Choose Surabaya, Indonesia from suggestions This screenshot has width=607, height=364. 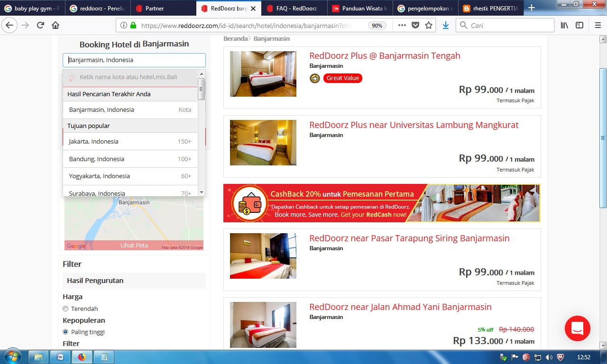130,191
